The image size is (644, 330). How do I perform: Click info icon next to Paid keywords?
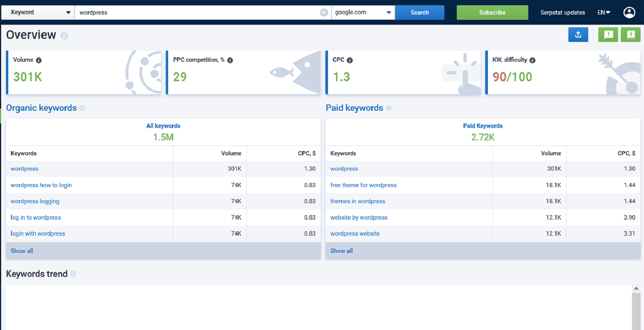click(389, 108)
